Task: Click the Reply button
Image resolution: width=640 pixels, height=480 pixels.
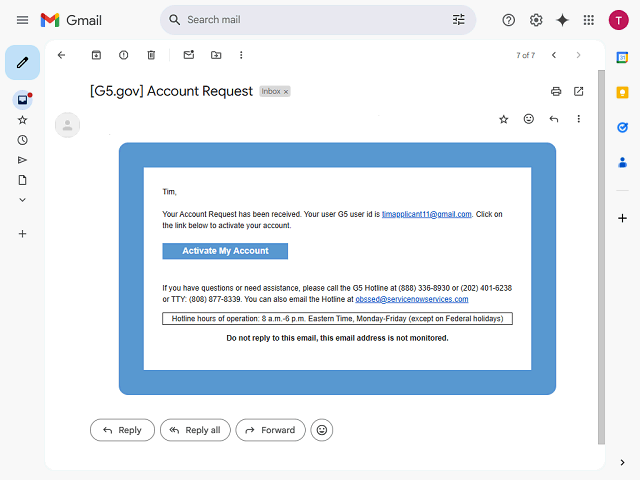Action: [122, 430]
